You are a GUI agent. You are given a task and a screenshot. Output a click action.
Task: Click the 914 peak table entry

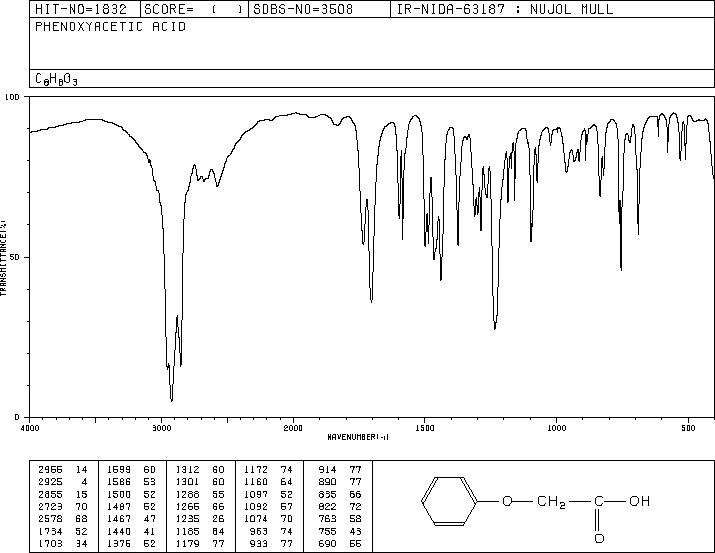pos(340,470)
